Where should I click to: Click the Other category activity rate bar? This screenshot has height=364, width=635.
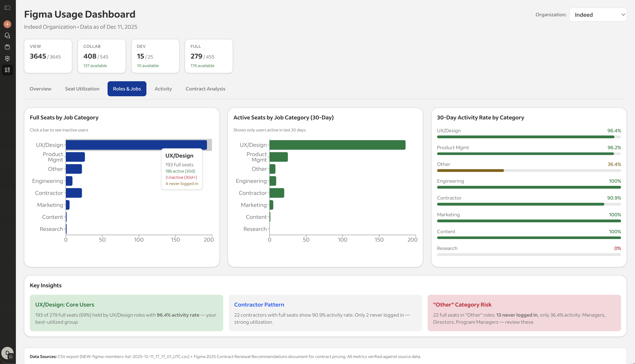pyautogui.click(x=471, y=170)
